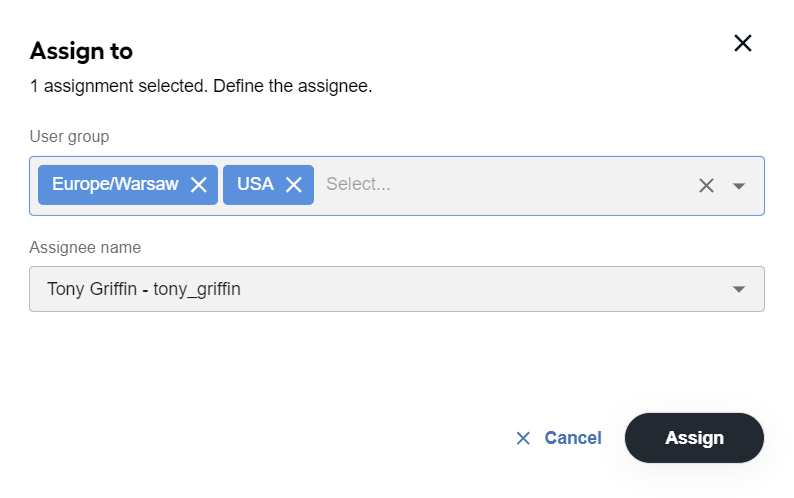Remove the USA user group tag
794x498 pixels.
tap(294, 185)
